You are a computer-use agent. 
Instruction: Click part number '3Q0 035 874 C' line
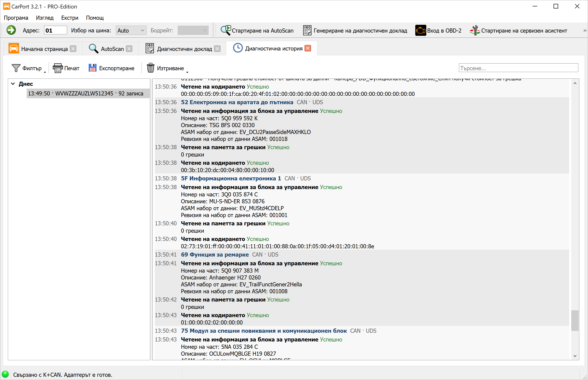click(219, 194)
